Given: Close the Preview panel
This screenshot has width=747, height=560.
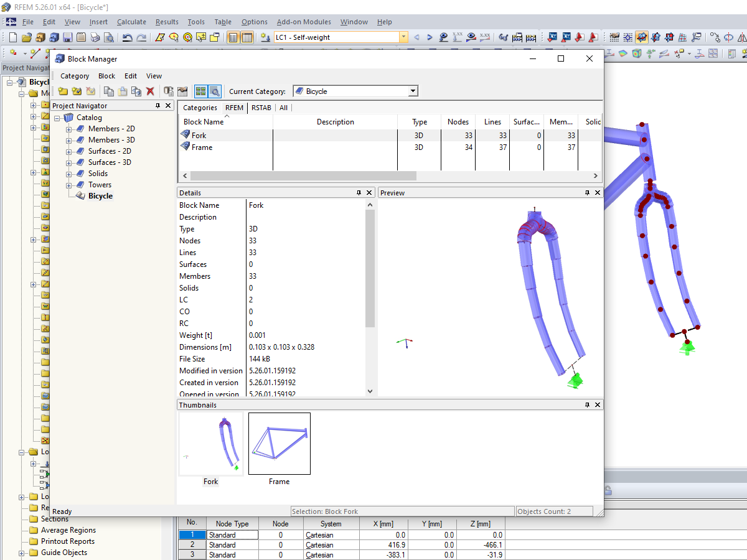Looking at the screenshot, I should (x=598, y=193).
